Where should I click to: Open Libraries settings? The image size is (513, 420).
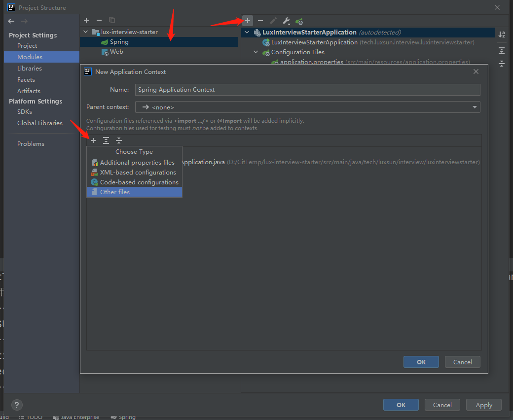click(x=30, y=69)
